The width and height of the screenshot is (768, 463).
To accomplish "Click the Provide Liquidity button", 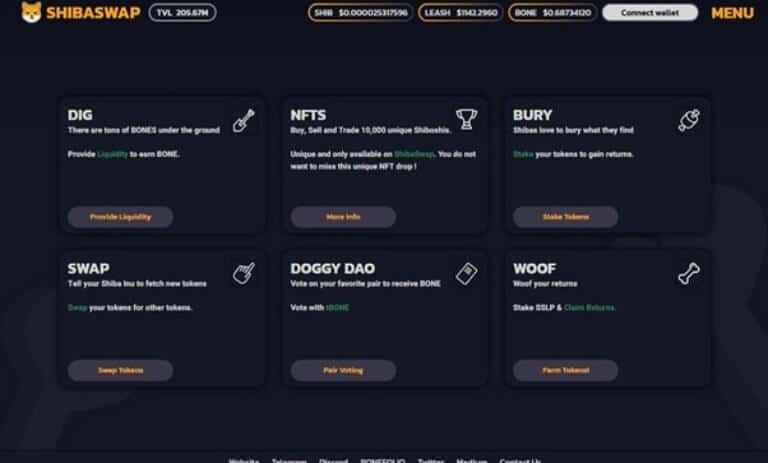I will [x=120, y=217].
